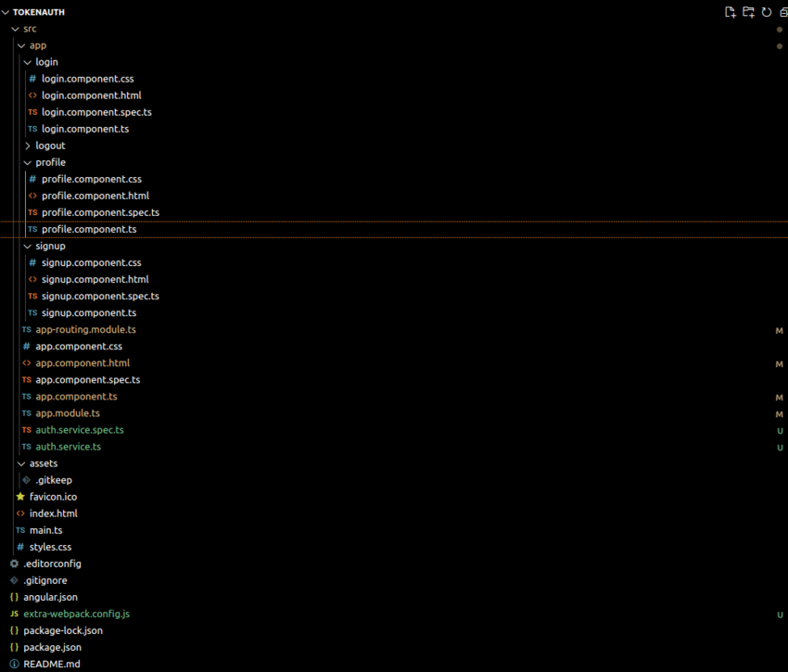788x672 pixels.
Task: Open signup.component.html file
Action: pyautogui.click(x=95, y=279)
